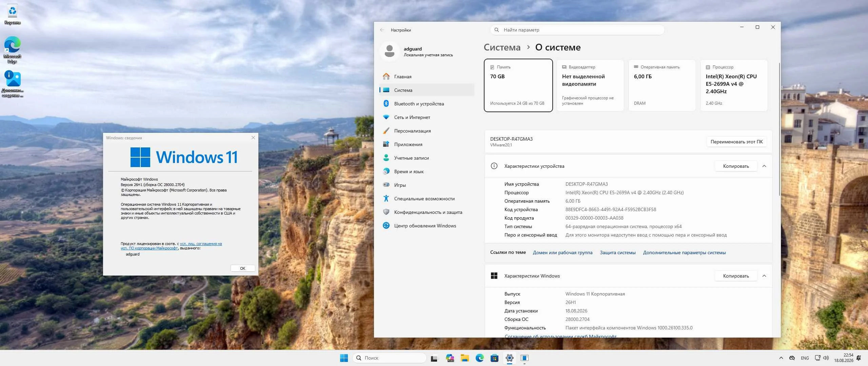
Task: Click the Windows logo beside Характеристики Windows
Action: [x=494, y=276]
